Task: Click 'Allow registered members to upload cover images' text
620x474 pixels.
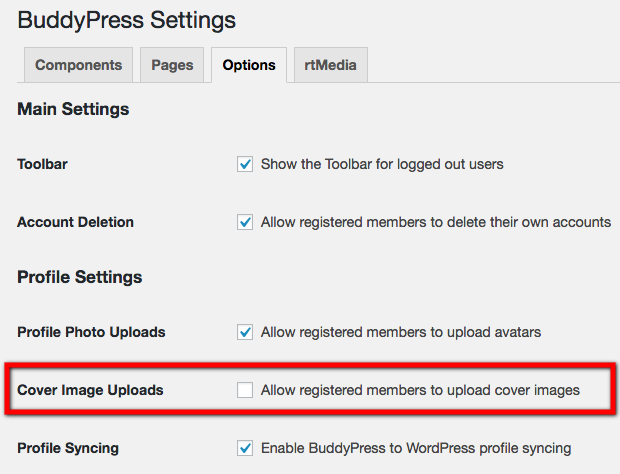Action: tap(420, 390)
